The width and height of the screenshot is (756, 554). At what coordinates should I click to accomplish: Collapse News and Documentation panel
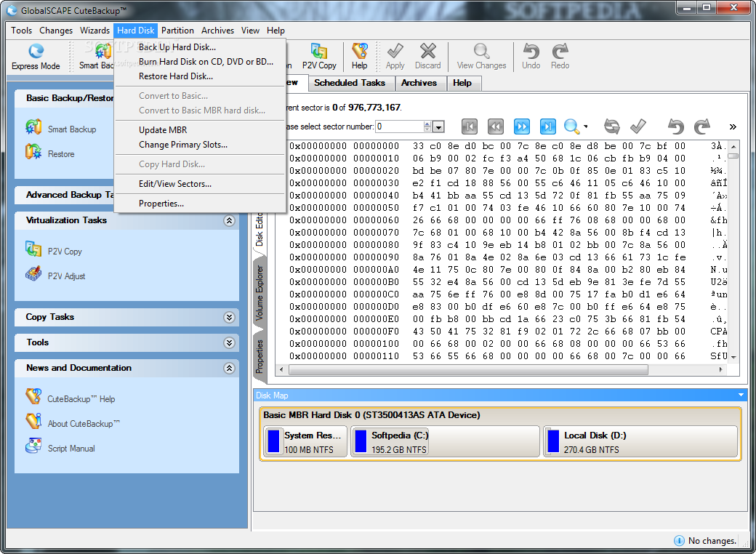229,369
